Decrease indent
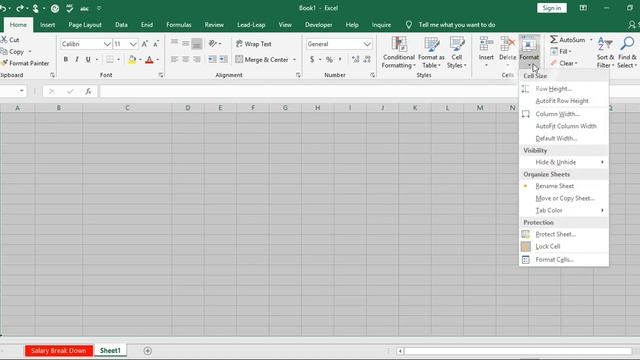The height and width of the screenshot is (360, 640). click(212, 60)
